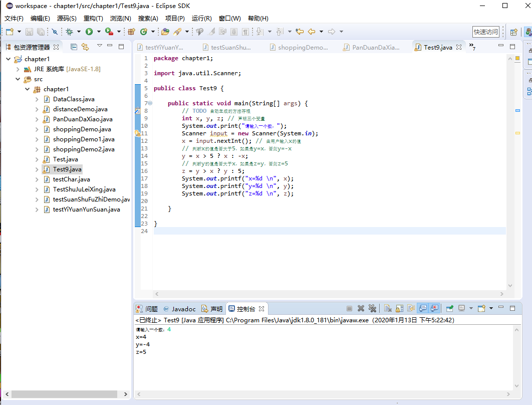Image resolution: width=532 pixels, height=405 pixels.
Task: Toggle Link with Editor in Package Explorer
Action: click(x=85, y=47)
